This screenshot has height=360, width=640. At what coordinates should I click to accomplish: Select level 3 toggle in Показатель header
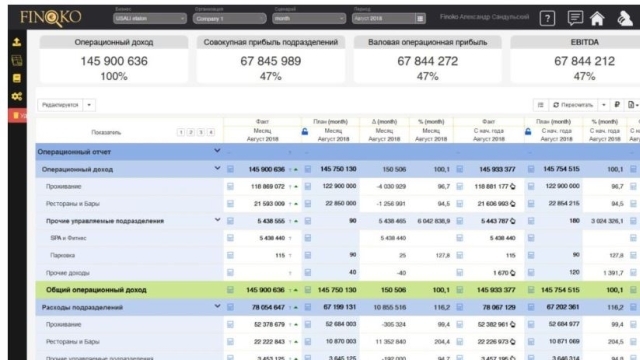(200, 132)
